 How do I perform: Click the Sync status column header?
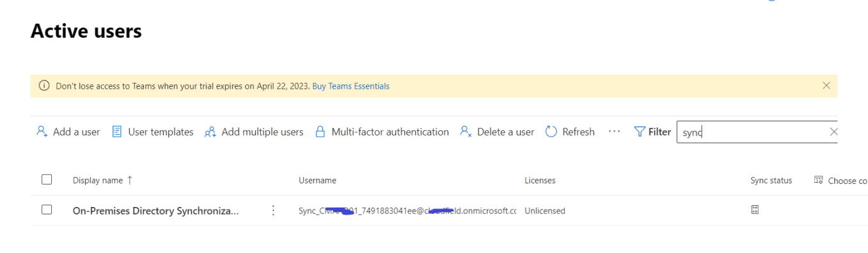771,180
